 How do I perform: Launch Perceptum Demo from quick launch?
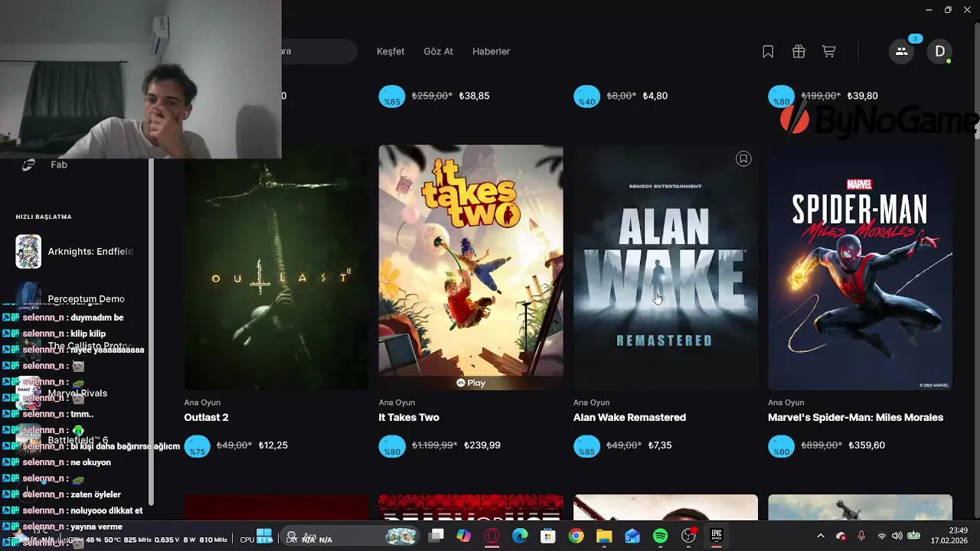74,299
